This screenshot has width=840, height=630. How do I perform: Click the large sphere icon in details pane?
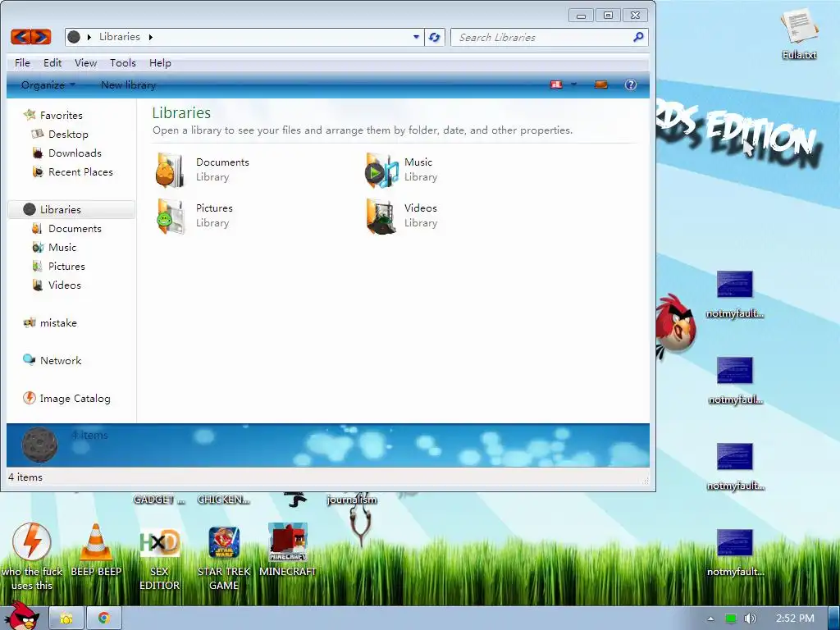pos(39,445)
